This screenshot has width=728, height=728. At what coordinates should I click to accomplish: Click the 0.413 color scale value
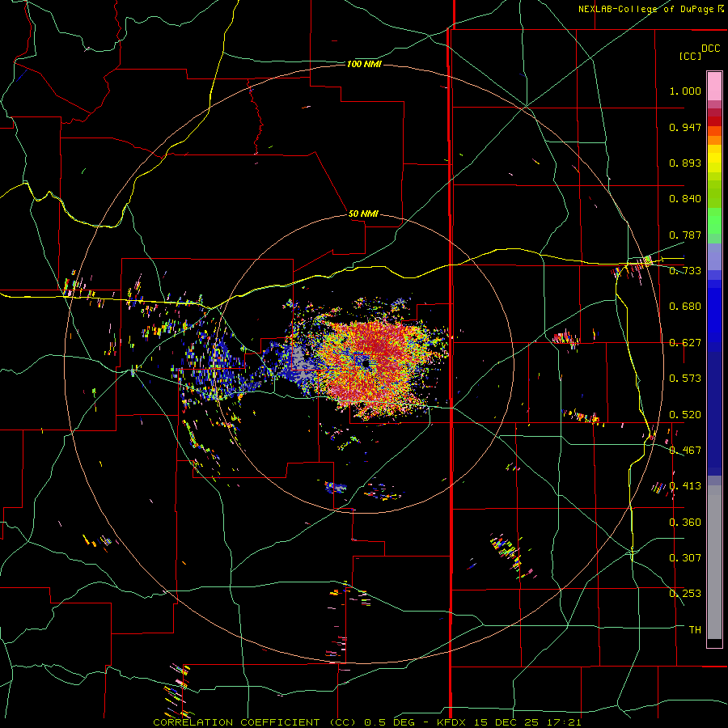coord(685,486)
